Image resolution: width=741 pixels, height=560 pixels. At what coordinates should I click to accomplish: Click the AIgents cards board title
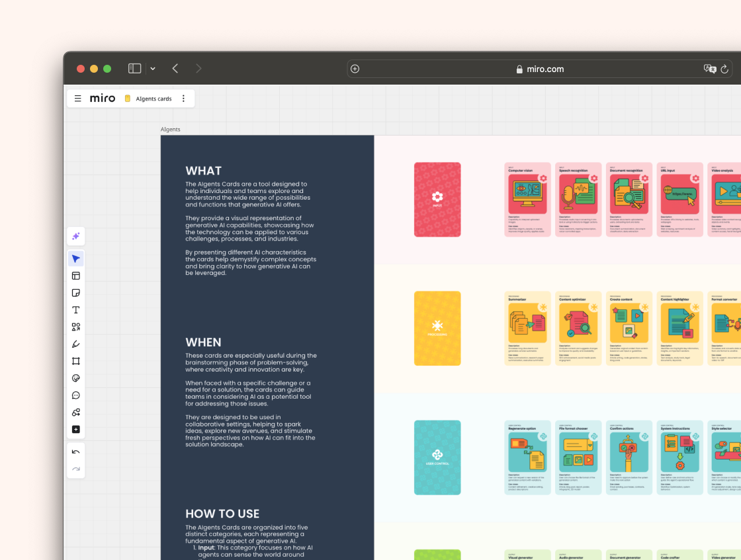coord(153,99)
